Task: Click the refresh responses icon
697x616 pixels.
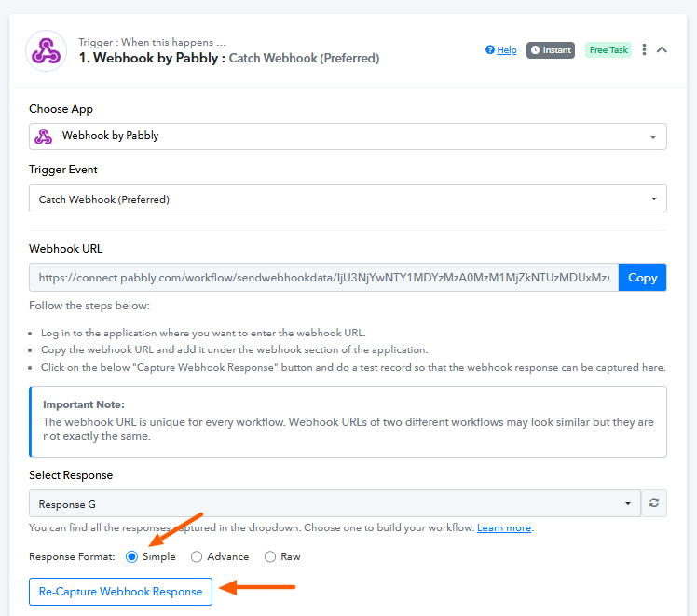Action: [655, 503]
